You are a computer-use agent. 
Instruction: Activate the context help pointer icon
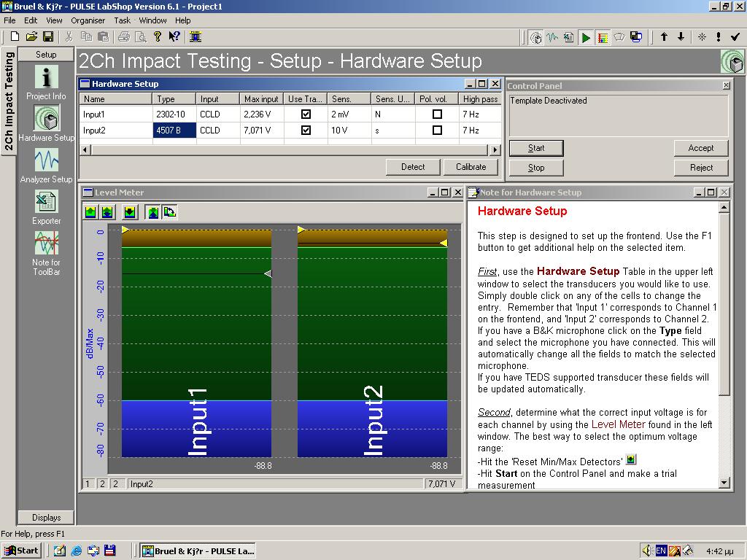click(174, 36)
